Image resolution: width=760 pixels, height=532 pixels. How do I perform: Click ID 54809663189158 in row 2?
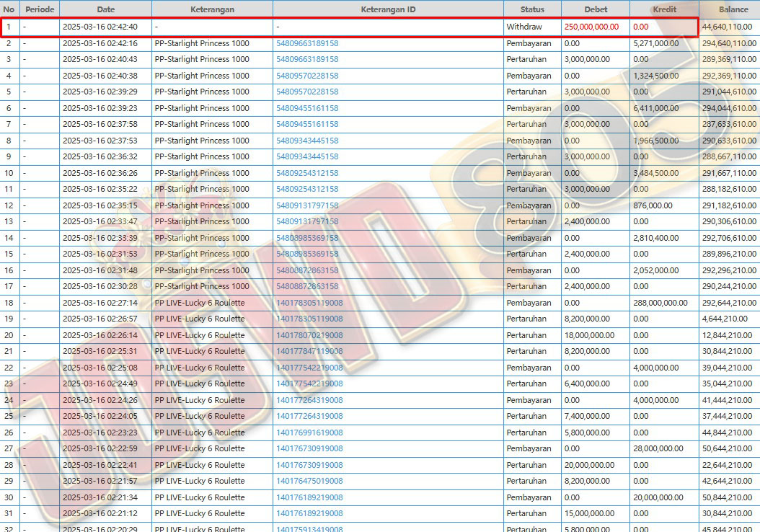click(x=307, y=43)
